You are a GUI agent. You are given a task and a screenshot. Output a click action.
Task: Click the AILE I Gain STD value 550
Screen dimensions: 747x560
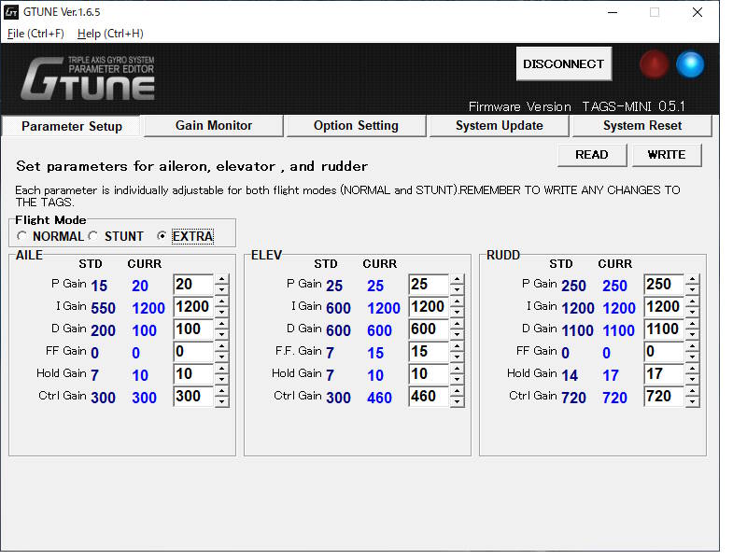click(x=103, y=308)
